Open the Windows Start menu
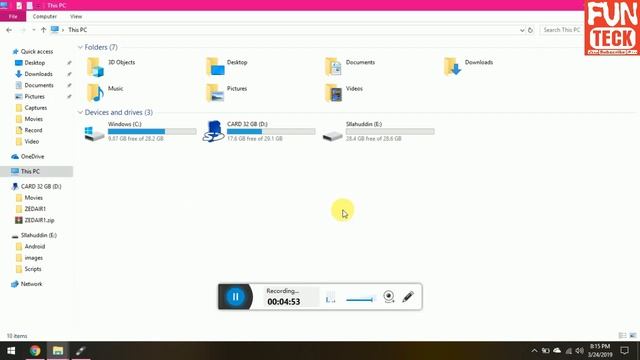Image resolution: width=640 pixels, height=360 pixels. click(11, 351)
